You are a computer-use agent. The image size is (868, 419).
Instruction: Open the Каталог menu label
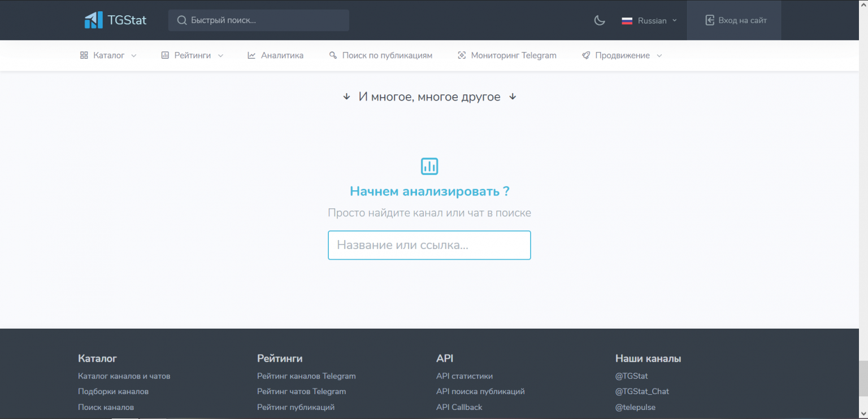109,55
